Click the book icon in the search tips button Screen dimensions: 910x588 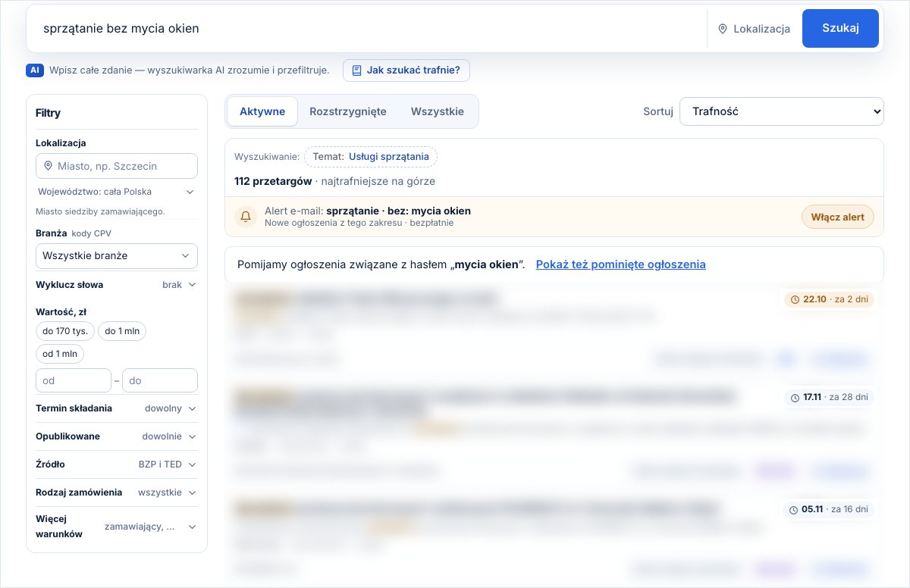[357, 70]
